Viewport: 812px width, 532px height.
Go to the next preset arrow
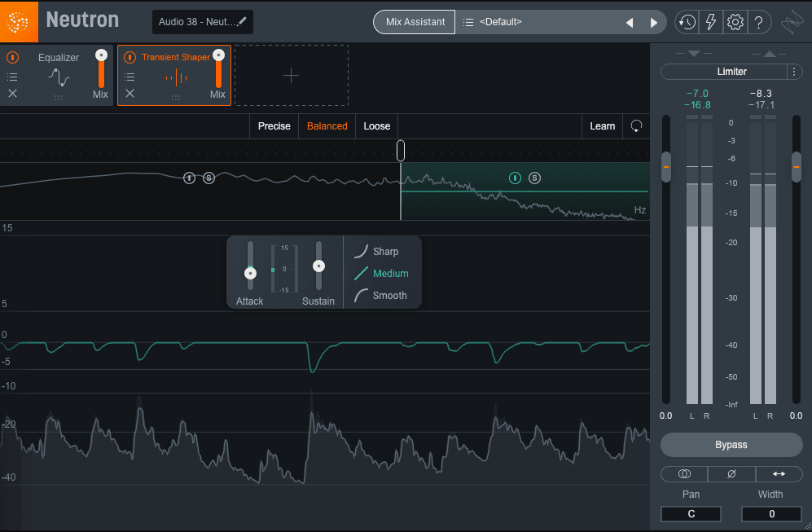tap(653, 22)
